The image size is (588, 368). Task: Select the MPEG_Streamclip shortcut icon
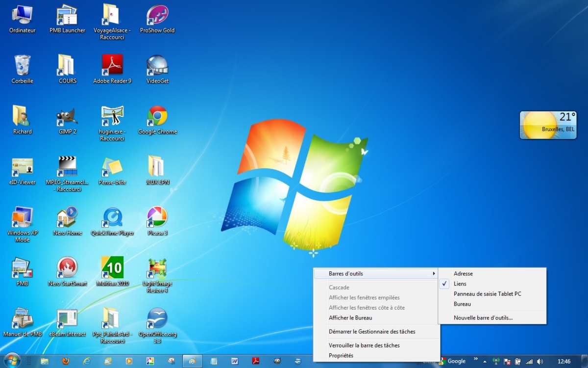tap(67, 174)
